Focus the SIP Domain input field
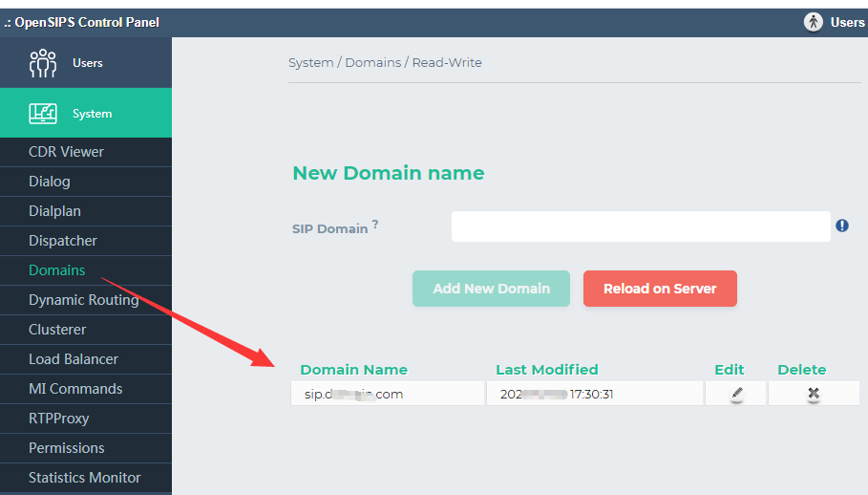This screenshot has width=868, height=495. pos(641,226)
